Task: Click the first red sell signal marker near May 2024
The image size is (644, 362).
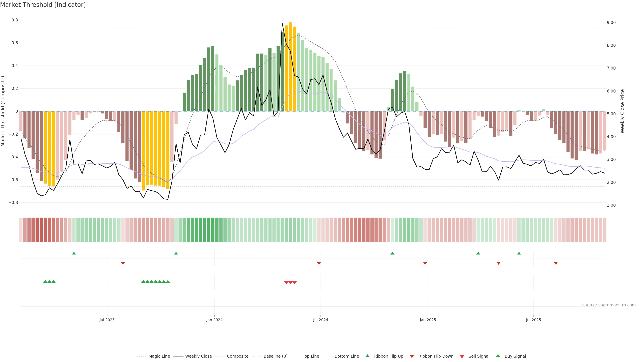Action: tap(286, 283)
